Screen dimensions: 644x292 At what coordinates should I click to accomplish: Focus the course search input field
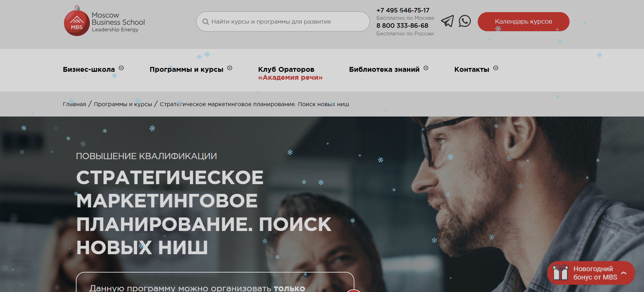point(283,22)
